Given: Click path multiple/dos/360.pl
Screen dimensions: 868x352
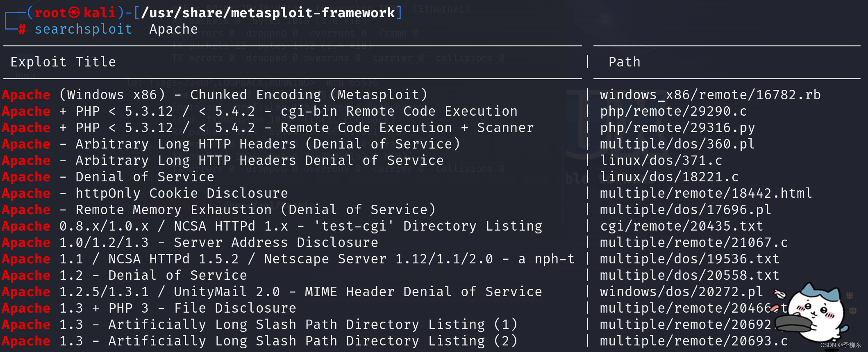Looking at the screenshot, I should (x=678, y=144).
